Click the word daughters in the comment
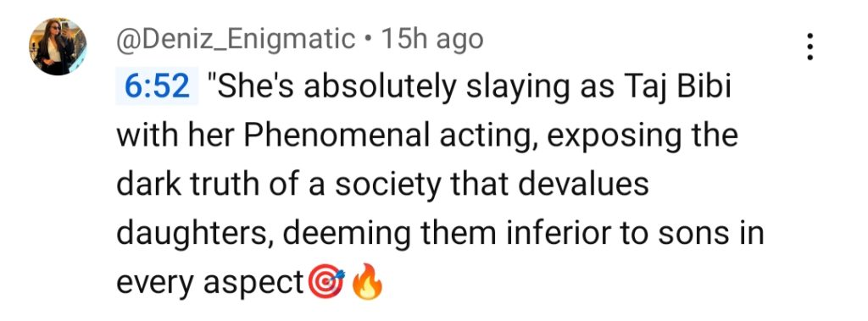 coord(194,235)
